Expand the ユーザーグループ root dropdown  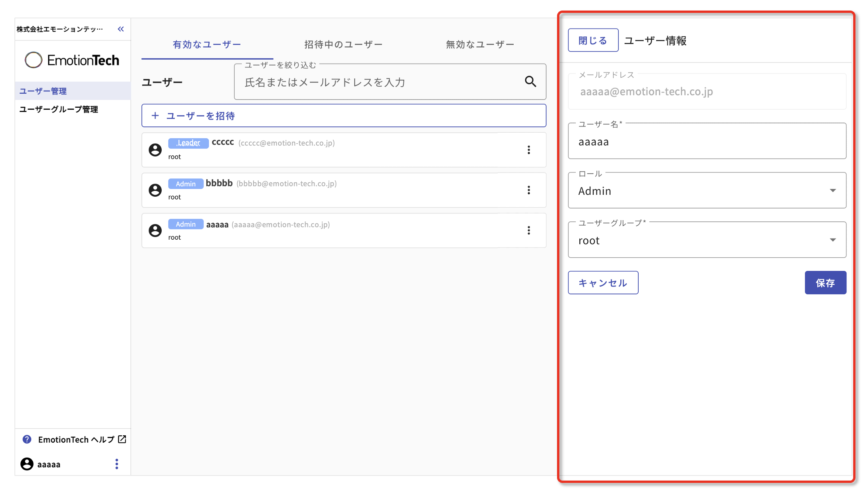pos(707,240)
